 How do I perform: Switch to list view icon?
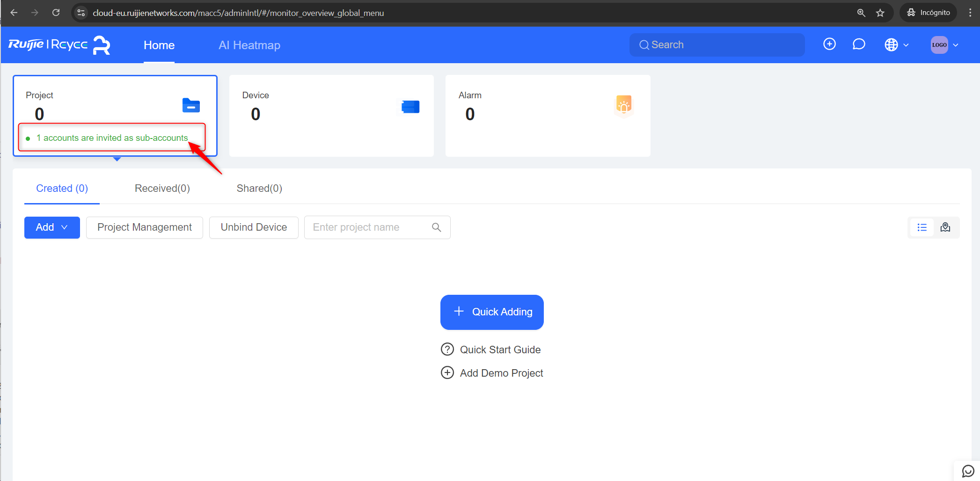(x=922, y=227)
